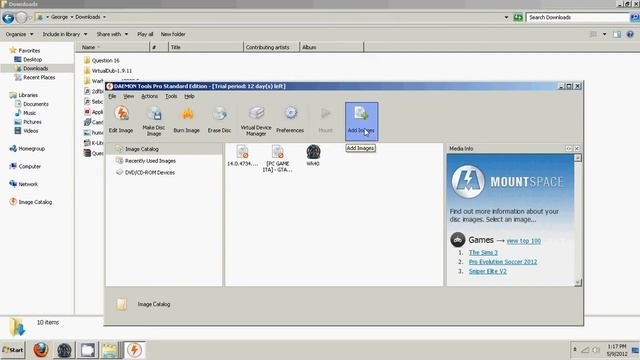Follow the view top 100 games link

(523, 241)
